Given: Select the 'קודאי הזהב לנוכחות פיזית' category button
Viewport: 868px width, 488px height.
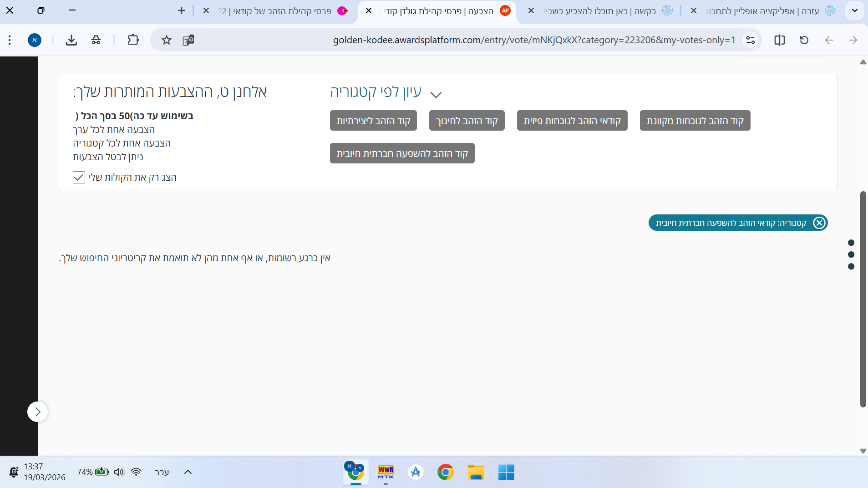Looking at the screenshot, I should click(x=572, y=121).
